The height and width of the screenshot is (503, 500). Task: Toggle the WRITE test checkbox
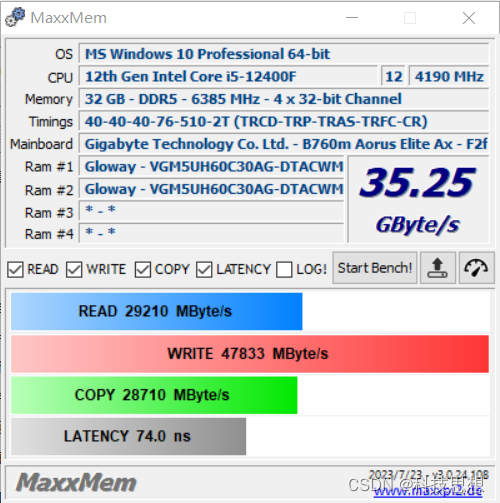point(74,270)
